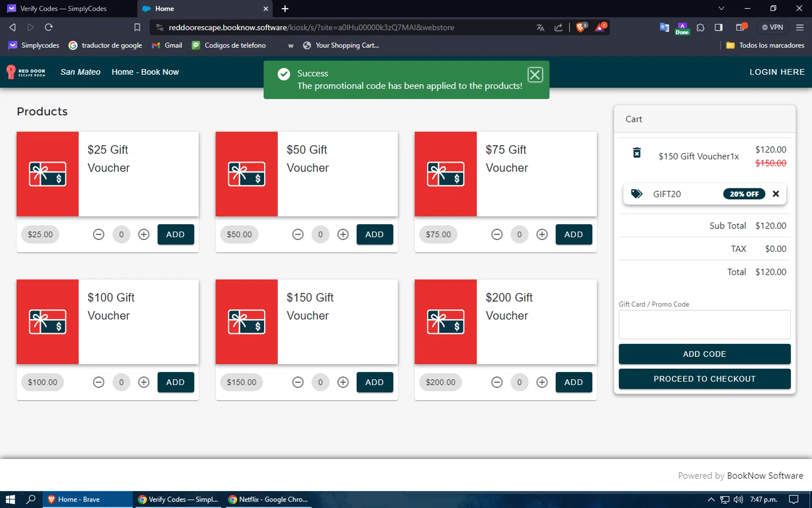This screenshot has height=508, width=812.
Task: Increase quantity of $25 Gift Voucher
Action: [144, 235]
